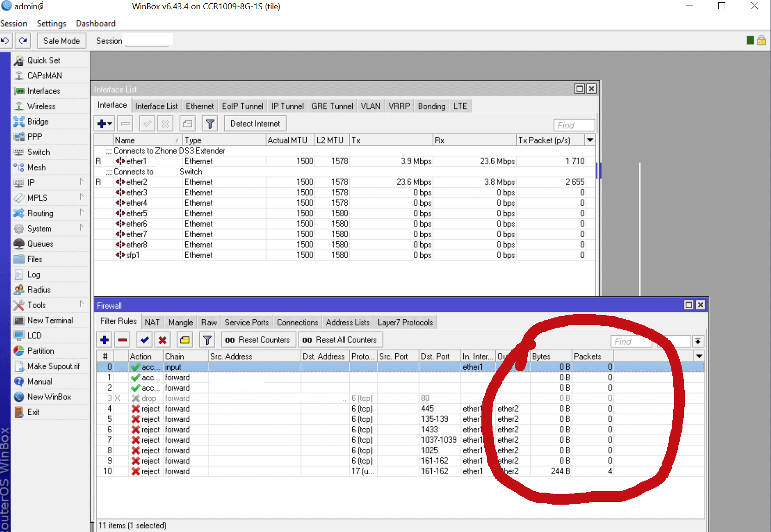Click the yellow comment icon in Firewall toolbar
Viewport: 771px width, 532px height.
coord(184,340)
